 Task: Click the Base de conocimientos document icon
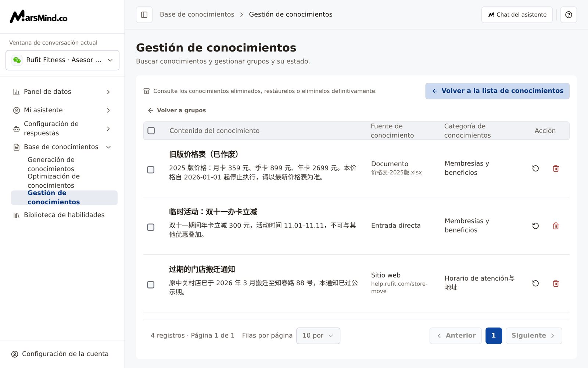click(16, 147)
